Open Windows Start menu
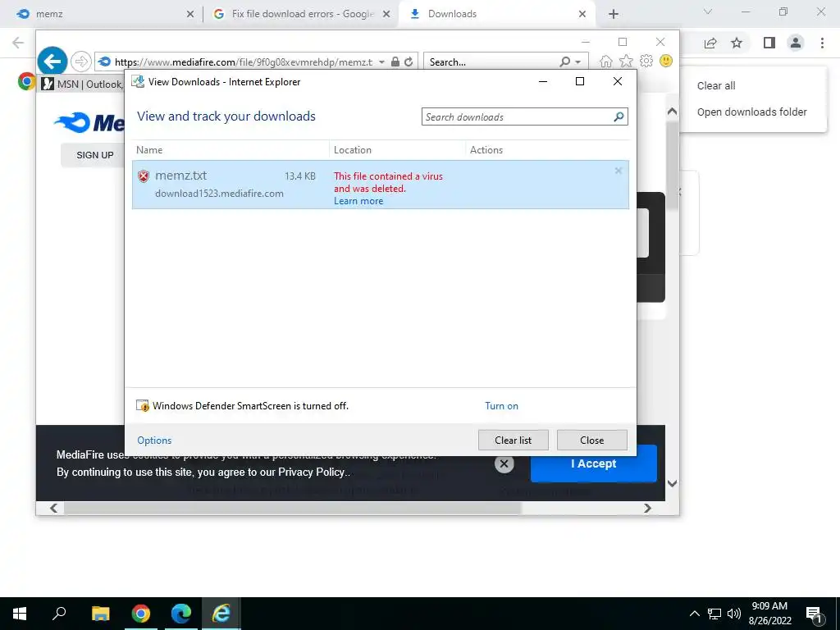The height and width of the screenshot is (630, 840). [20, 614]
